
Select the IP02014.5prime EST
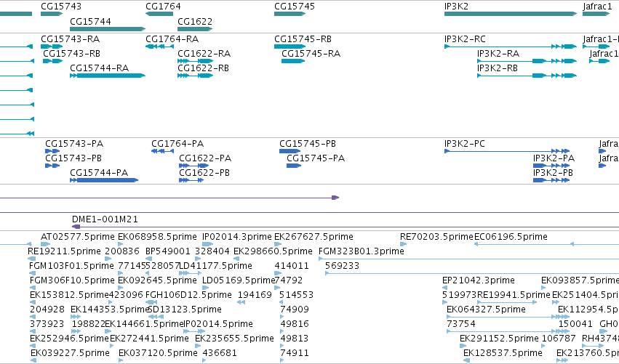(195, 331)
